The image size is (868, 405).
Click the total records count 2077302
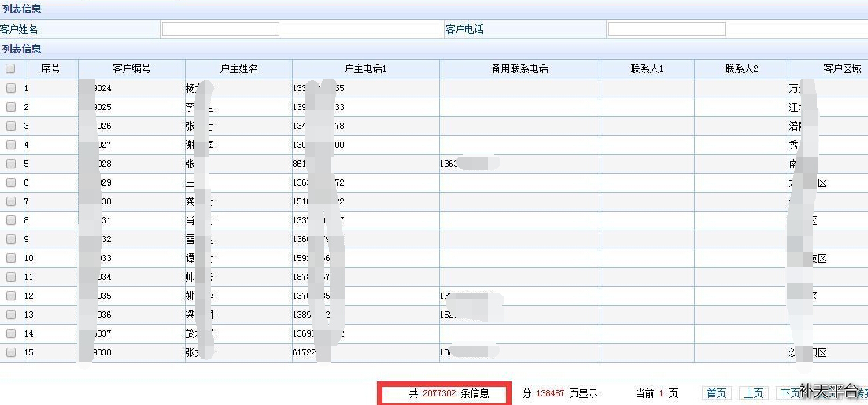(439, 393)
